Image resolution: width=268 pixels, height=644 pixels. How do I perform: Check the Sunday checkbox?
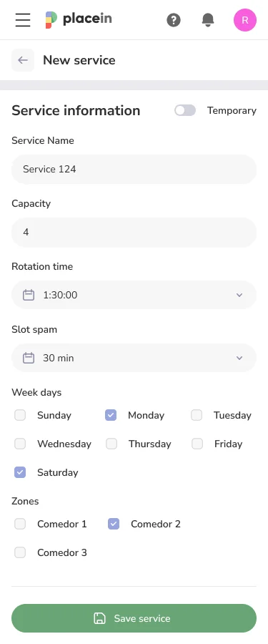[x=20, y=415]
